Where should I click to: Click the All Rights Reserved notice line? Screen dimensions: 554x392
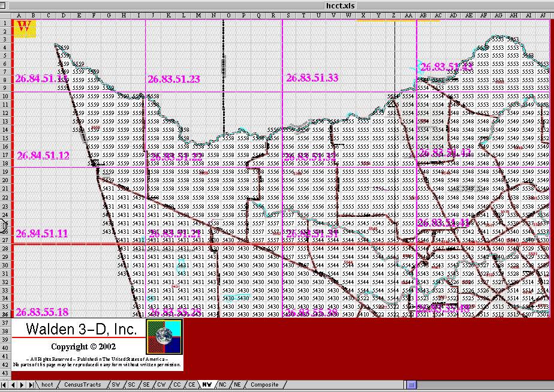tap(97, 359)
